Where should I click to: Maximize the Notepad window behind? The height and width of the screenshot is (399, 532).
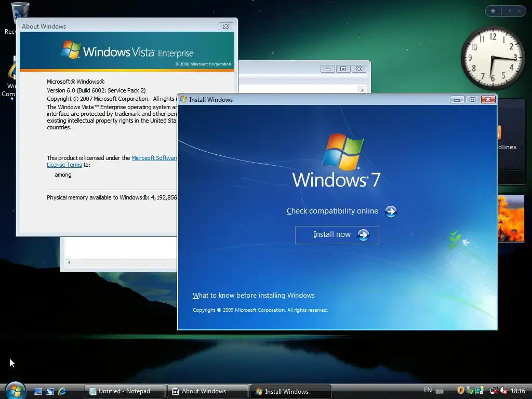pyautogui.click(x=343, y=69)
